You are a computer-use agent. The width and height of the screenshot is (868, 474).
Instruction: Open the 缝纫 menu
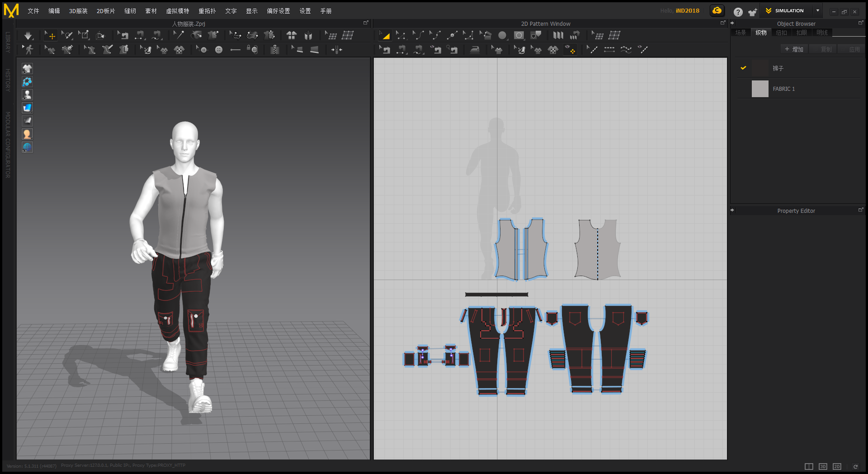coord(130,11)
